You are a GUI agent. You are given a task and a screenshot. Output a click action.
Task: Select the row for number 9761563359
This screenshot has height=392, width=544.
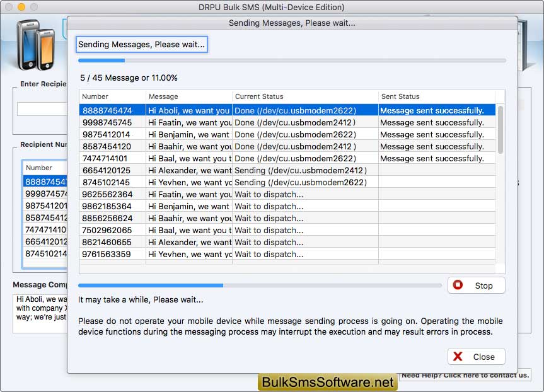287,254
